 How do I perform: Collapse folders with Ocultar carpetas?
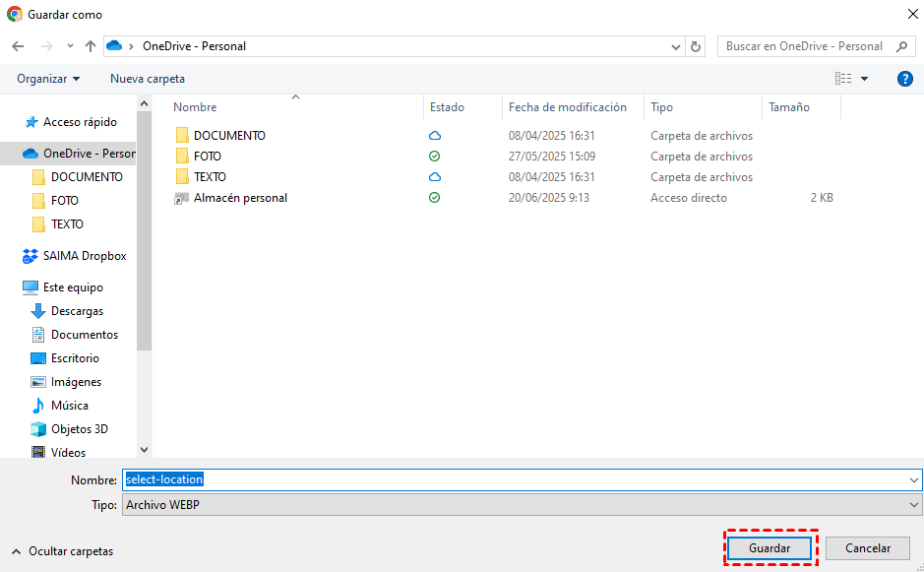click(x=62, y=551)
